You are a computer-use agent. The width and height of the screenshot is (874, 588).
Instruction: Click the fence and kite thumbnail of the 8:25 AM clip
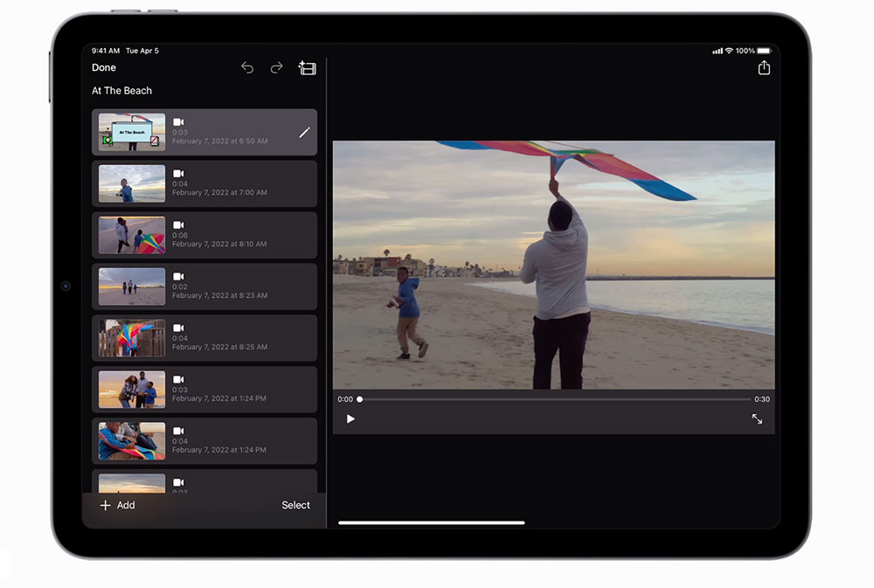[132, 338]
